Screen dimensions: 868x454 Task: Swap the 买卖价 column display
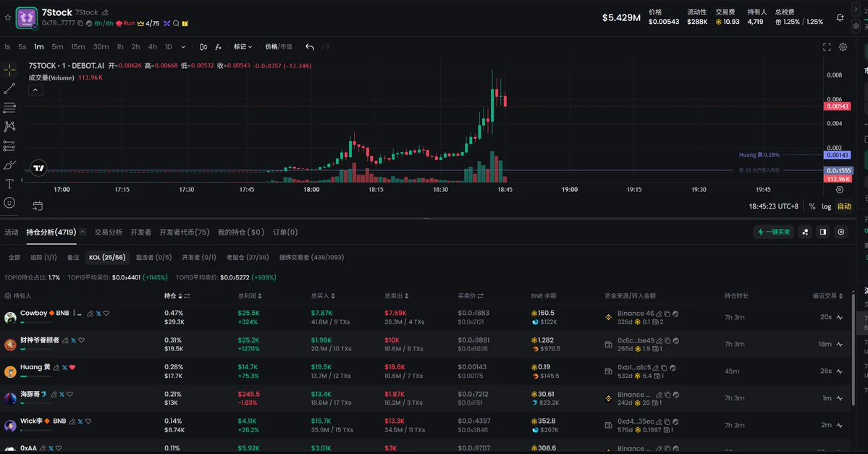click(481, 296)
